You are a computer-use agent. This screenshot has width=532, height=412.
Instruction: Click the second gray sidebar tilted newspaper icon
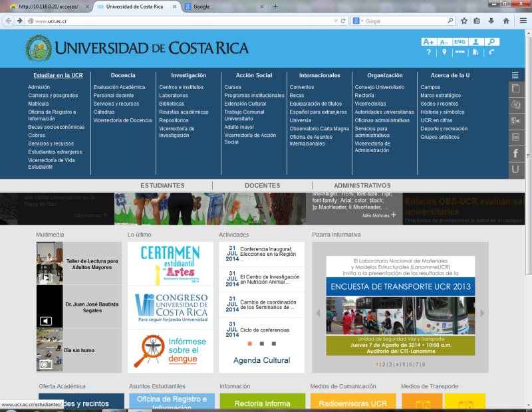point(516,105)
